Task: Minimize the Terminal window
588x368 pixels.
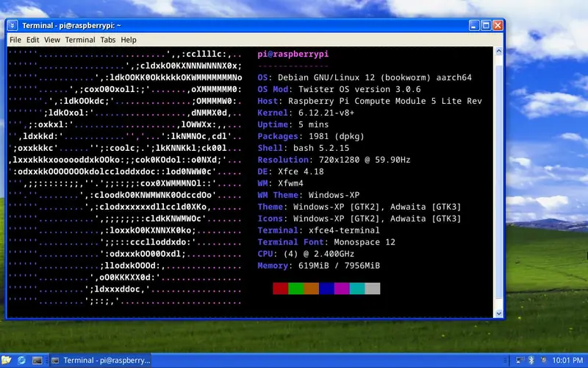Action: [474, 26]
